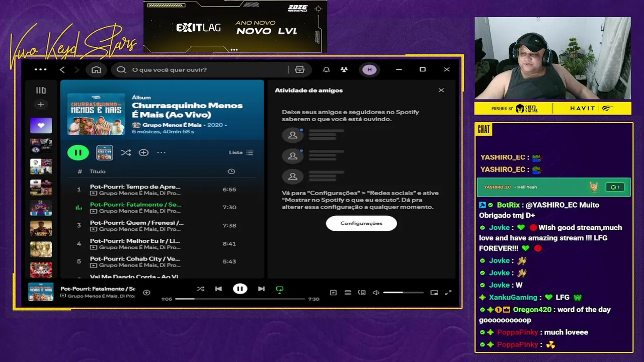644x362 pixels.
Task: Toggle shuffle for the album
Action: 126,152
